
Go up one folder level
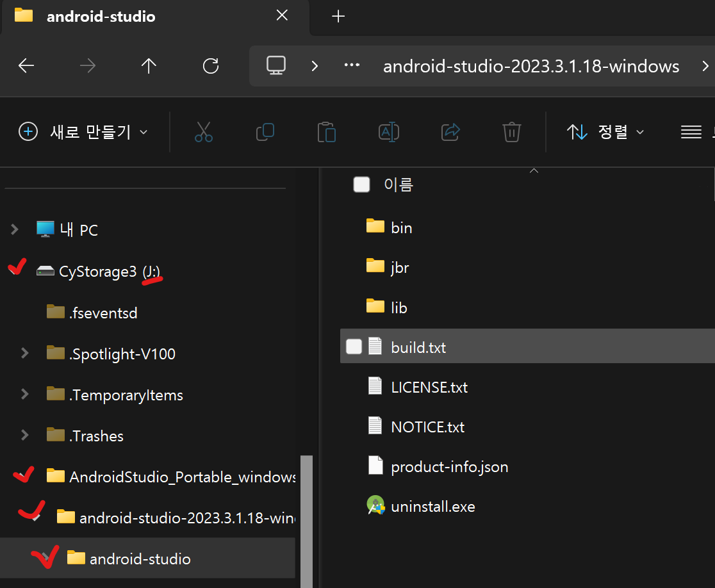(149, 65)
